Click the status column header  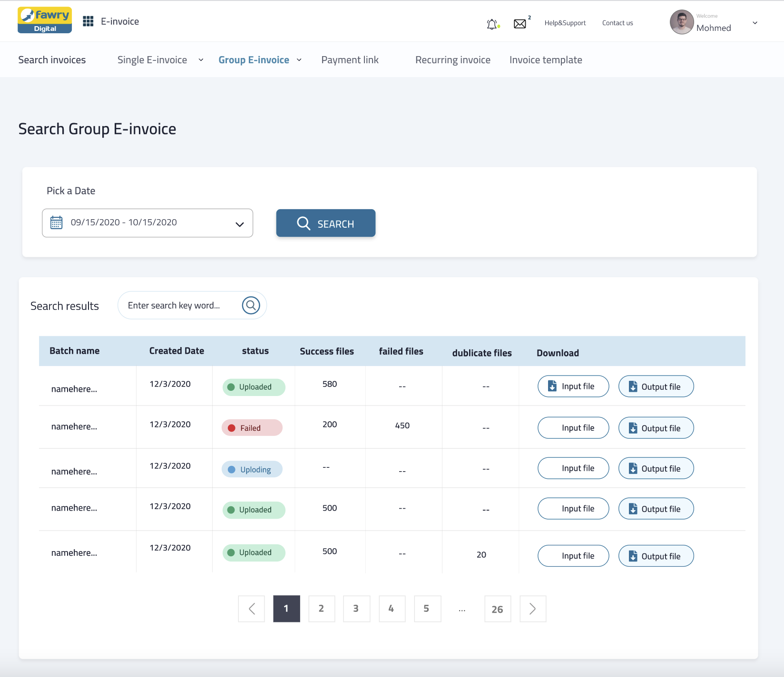click(255, 351)
